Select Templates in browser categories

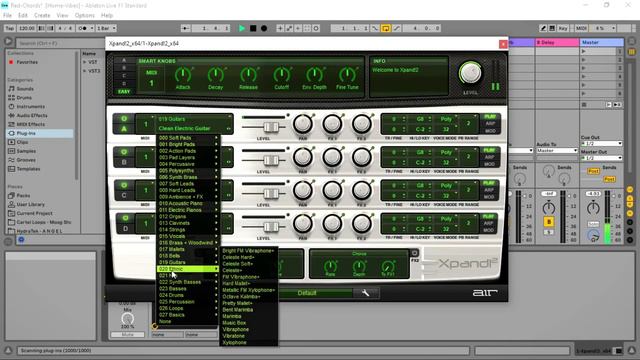28,169
